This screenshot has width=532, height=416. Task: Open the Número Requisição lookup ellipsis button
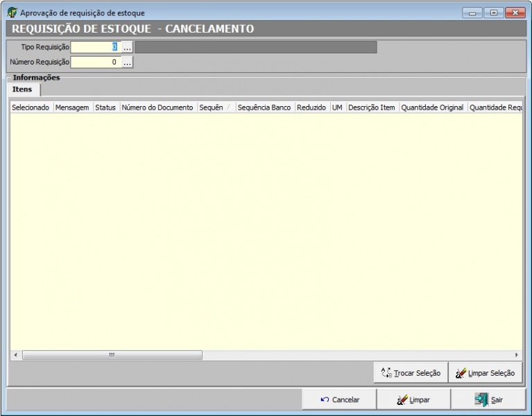(x=127, y=62)
